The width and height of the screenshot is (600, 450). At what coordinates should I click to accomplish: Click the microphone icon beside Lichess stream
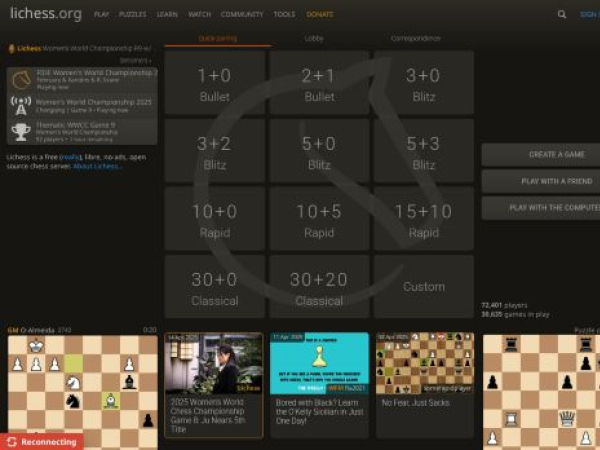pos(12,49)
